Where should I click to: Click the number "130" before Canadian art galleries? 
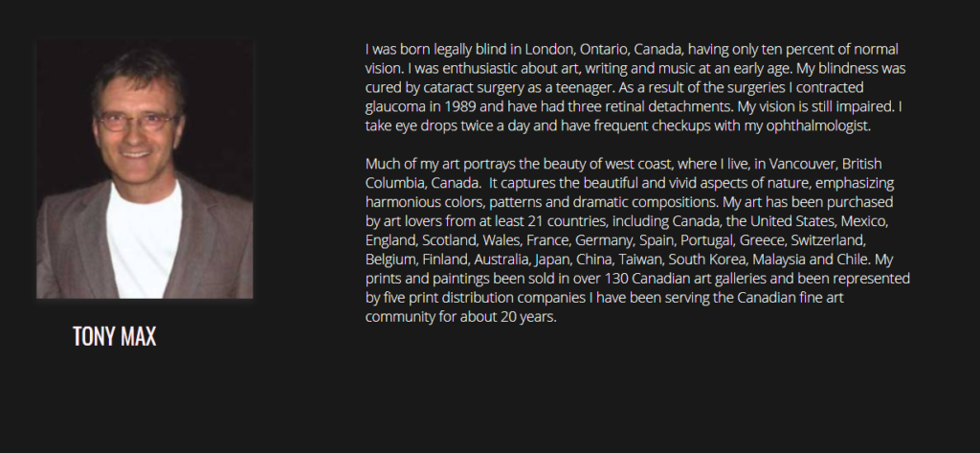click(x=616, y=279)
